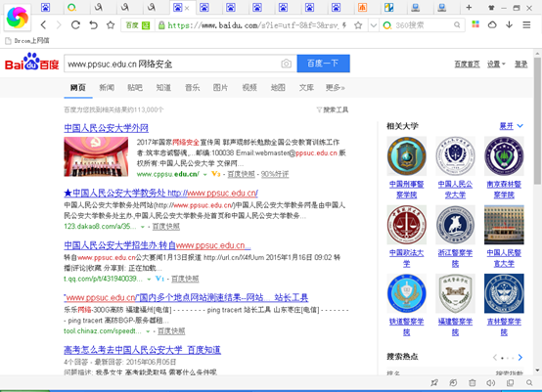Click the 360 search engine icon

[x=387, y=25]
